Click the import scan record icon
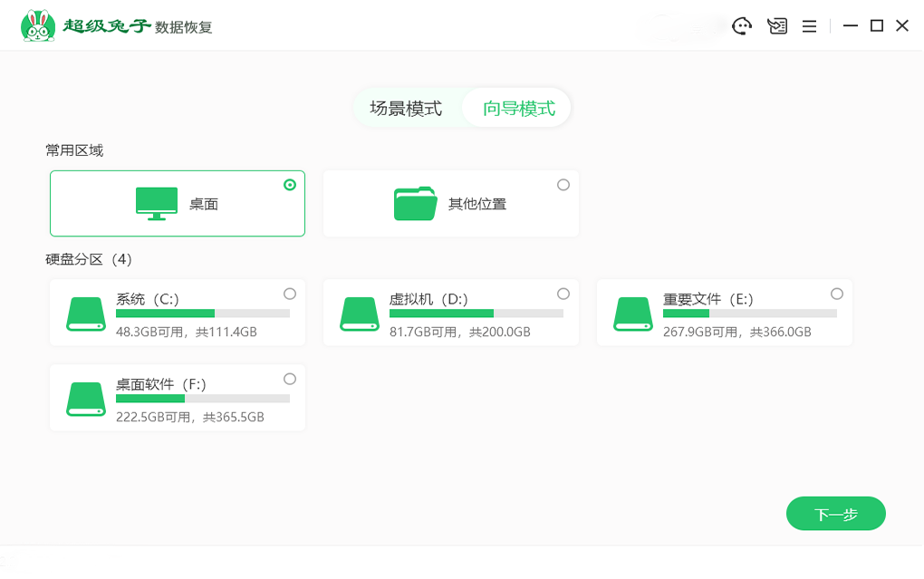The image size is (924, 579). [x=776, y=26]
